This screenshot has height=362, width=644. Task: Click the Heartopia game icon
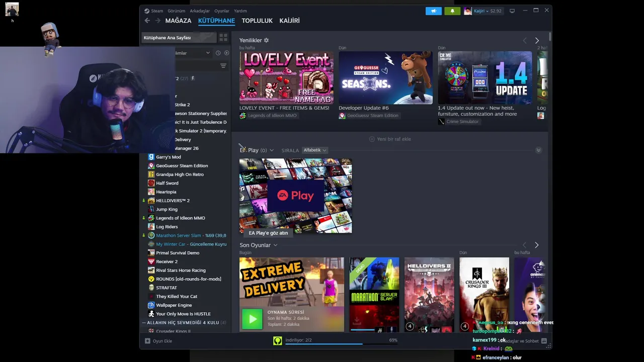[151, 192]
